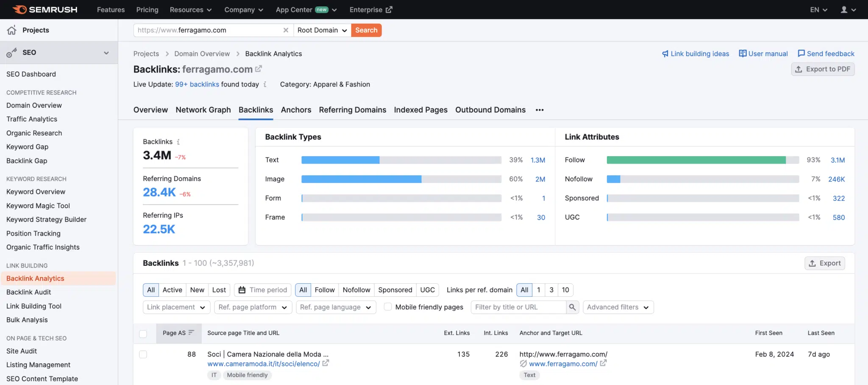Open Backlink Audit in the sidebar
Screen dimensions: 868x385
(28, 292)
